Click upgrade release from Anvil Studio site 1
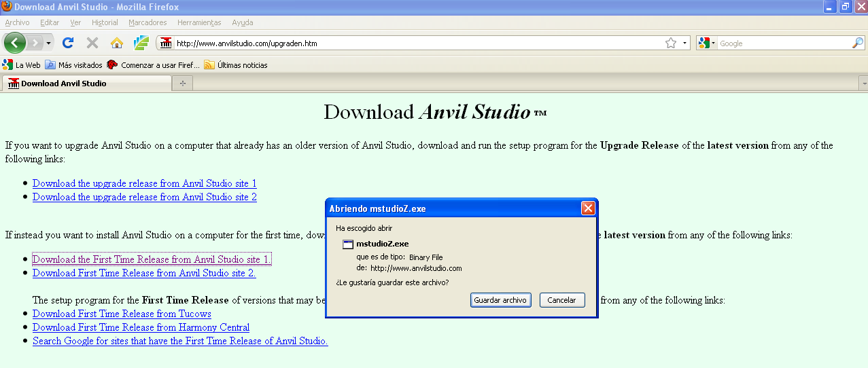 (x=144, y=183)
